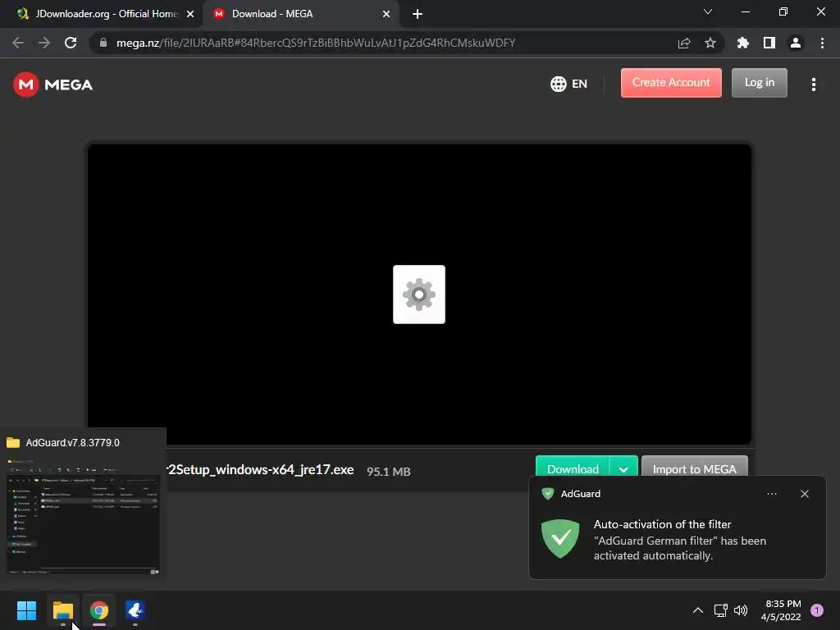This screenshot has height=630, width=840.
Task: Click the 95.1 MB file size
Action: click(x=388, y=472)
